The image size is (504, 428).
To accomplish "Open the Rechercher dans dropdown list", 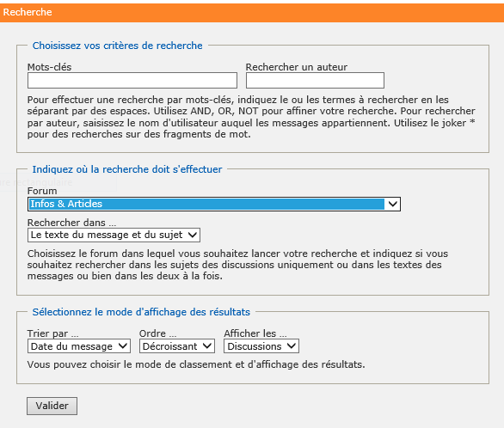I will coord(114,235).
